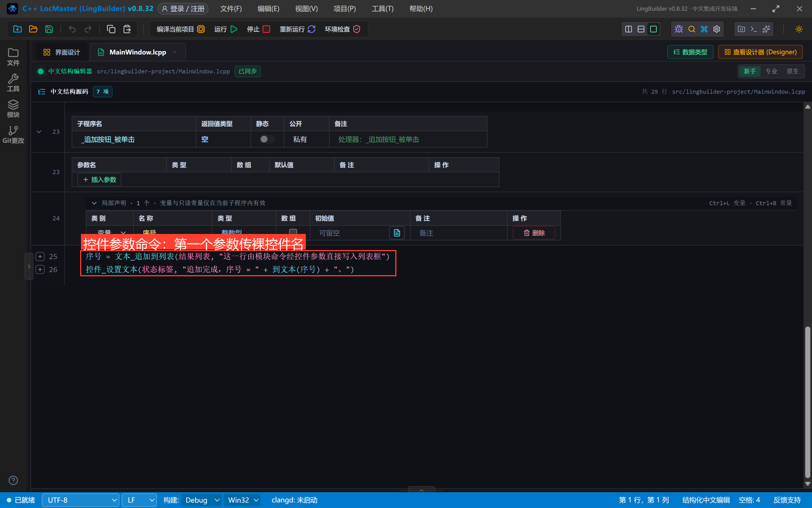Screen dimensions: 812x508
Task: Open Git更改 sidebar panel
Action: pyautogui.click(x=13, y=135)
